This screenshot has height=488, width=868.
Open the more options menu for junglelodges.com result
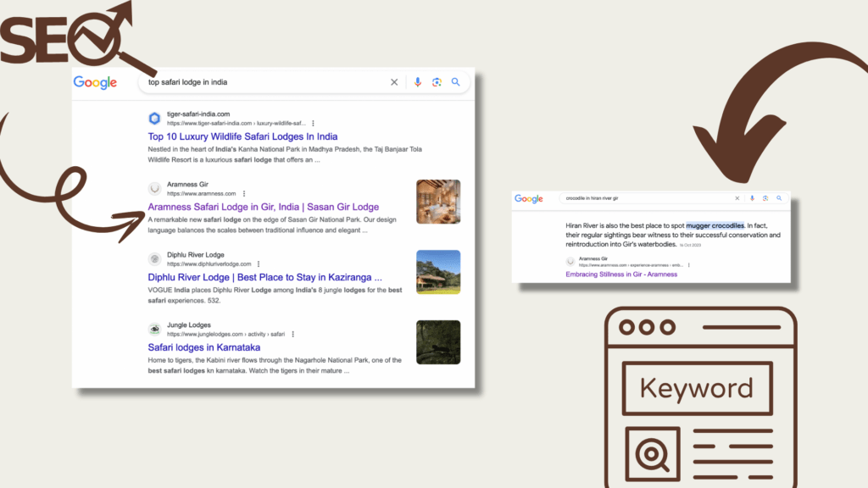[x=292, y=334]
